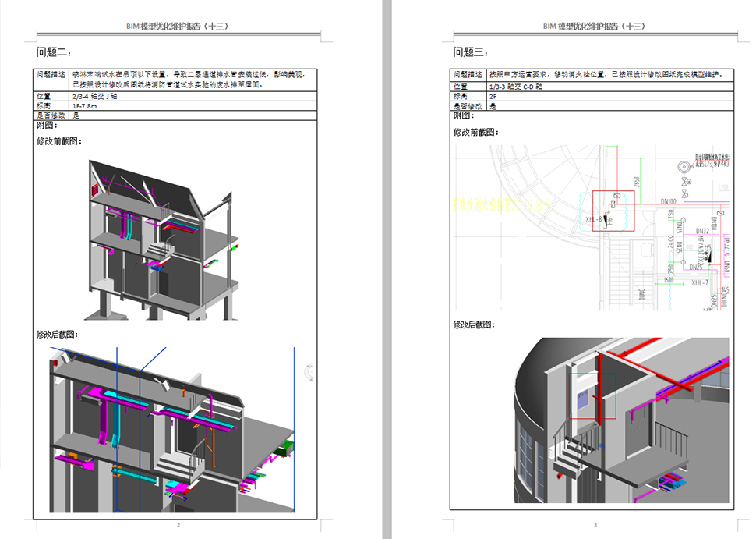Screen dimensions: 756x539
Task: Select the 修改后截图 pipe model image on page 2
Action: pos(173,429)
